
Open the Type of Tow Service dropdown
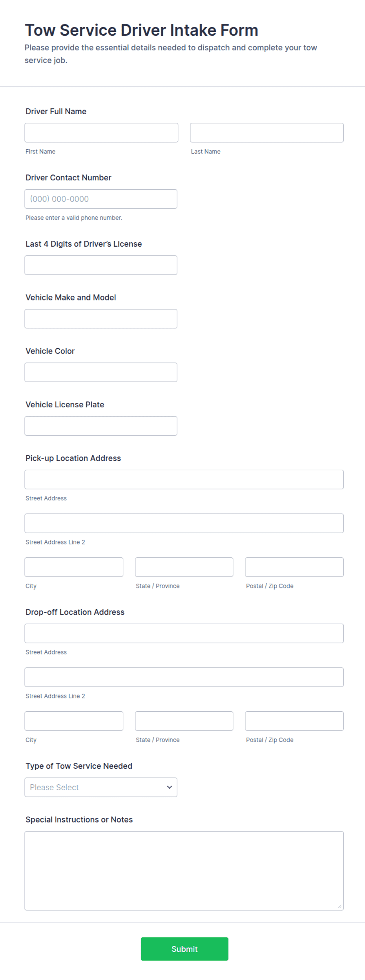click(100, 787)
